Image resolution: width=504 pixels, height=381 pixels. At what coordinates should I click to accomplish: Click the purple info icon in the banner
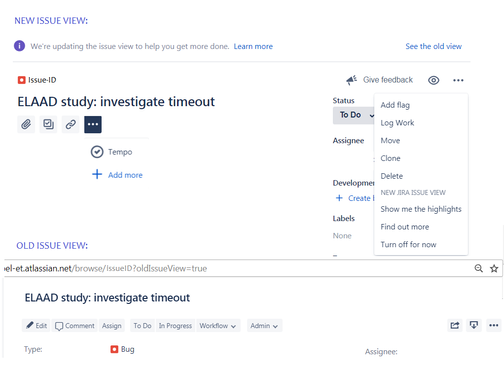(19, 46)
